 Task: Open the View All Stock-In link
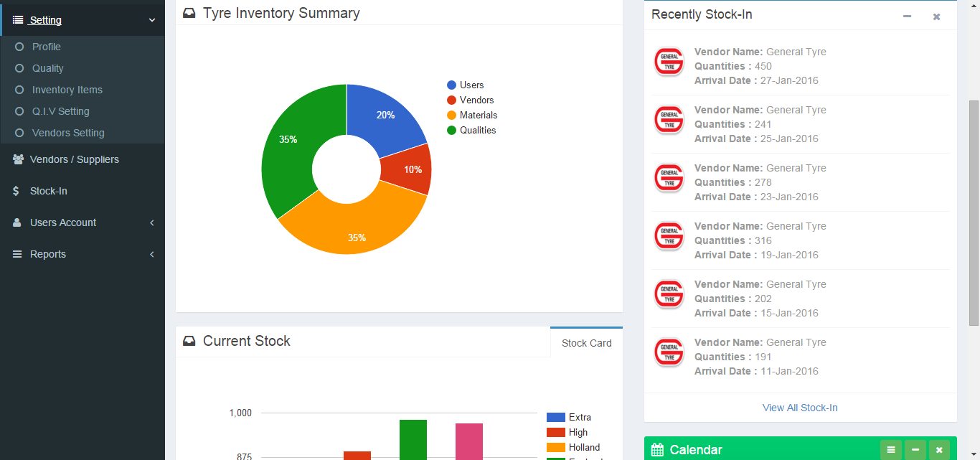(x=800, y=408)
